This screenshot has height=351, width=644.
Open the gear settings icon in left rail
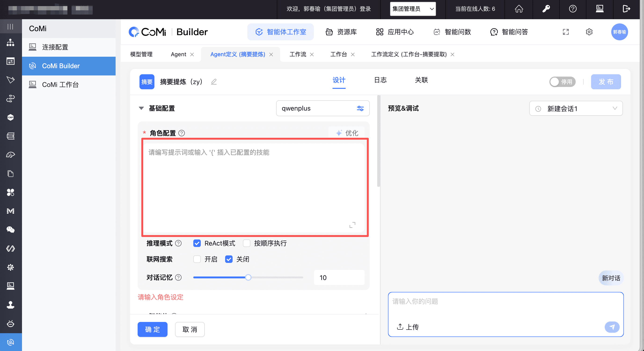click(11, 267)
